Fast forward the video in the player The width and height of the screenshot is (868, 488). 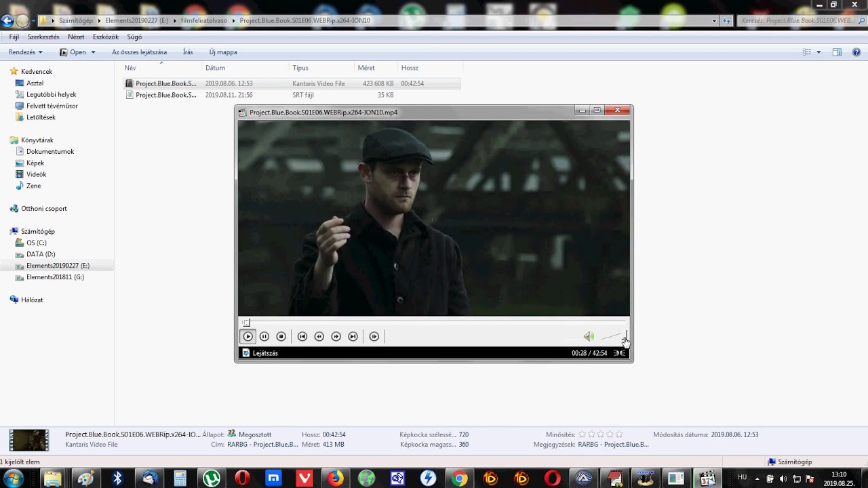tap(336, 336)
